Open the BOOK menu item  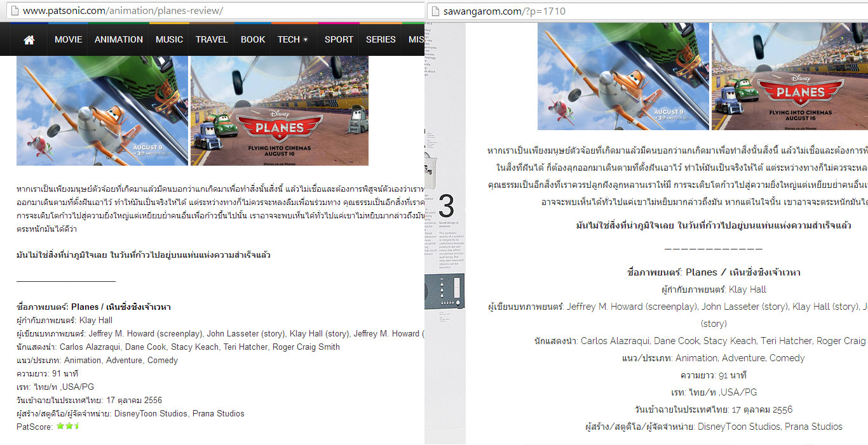pos(253,39)
